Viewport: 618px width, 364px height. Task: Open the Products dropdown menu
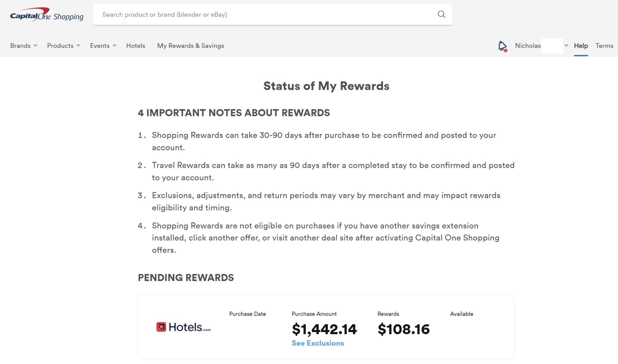click(61, 46)
